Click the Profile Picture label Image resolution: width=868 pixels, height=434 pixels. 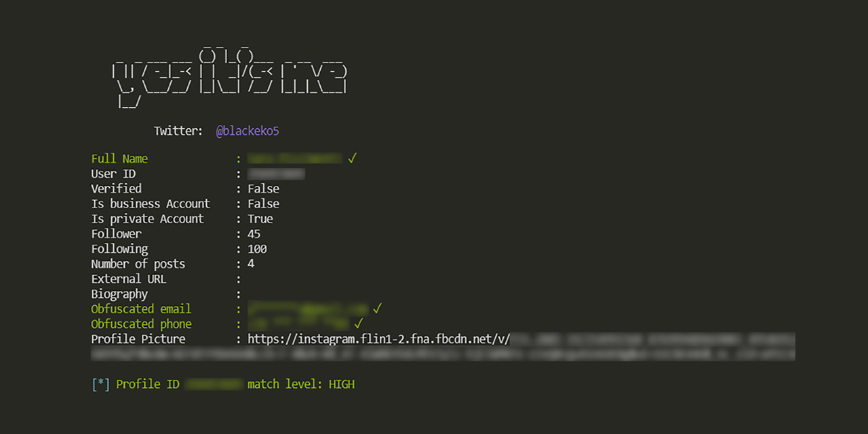pyautogui.click(x=138, y=339)
